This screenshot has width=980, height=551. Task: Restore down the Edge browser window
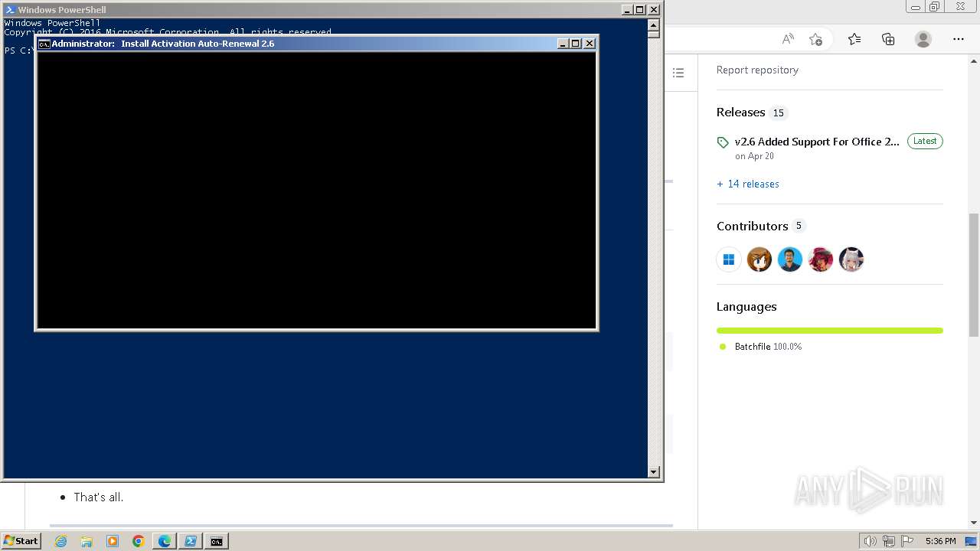(x=935, y=7)
